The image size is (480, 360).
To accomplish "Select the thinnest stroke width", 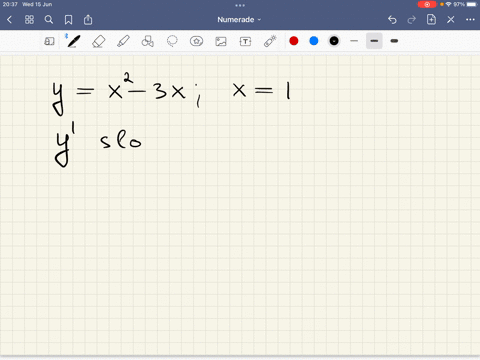I will pyautogui.click(x=354, y=41).
